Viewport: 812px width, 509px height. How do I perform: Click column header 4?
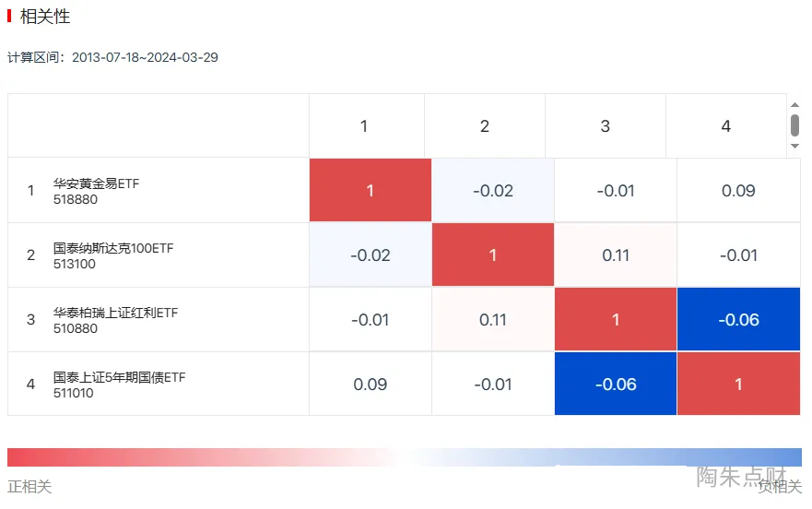tap(726, 126)
